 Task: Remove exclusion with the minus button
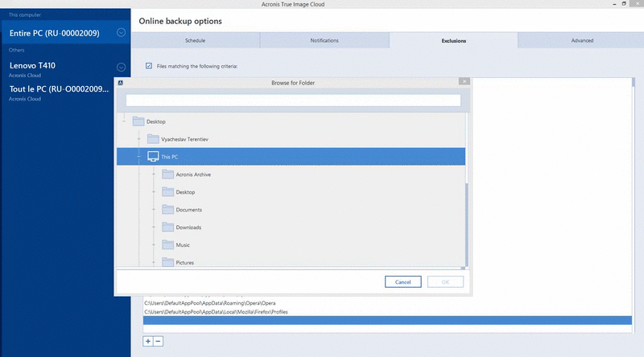tap(158, 341)
